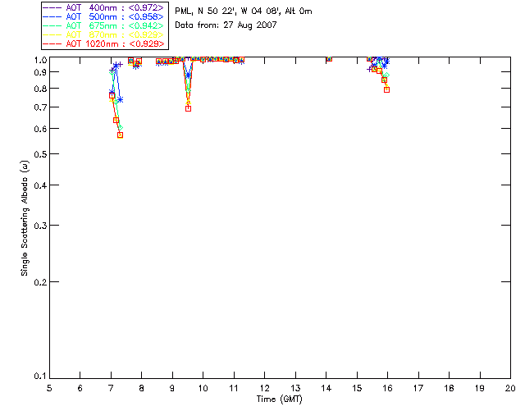This screenshot has width=525, height=420.
Task: Click the 0.1 y-axis tick label
Action: pos(40,377)
